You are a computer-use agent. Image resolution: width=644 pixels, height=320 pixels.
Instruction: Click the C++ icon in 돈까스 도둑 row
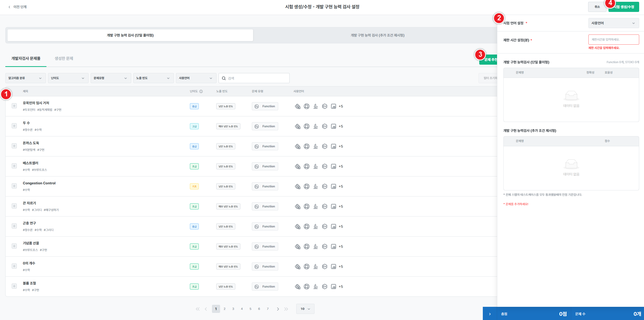point(325,146)
